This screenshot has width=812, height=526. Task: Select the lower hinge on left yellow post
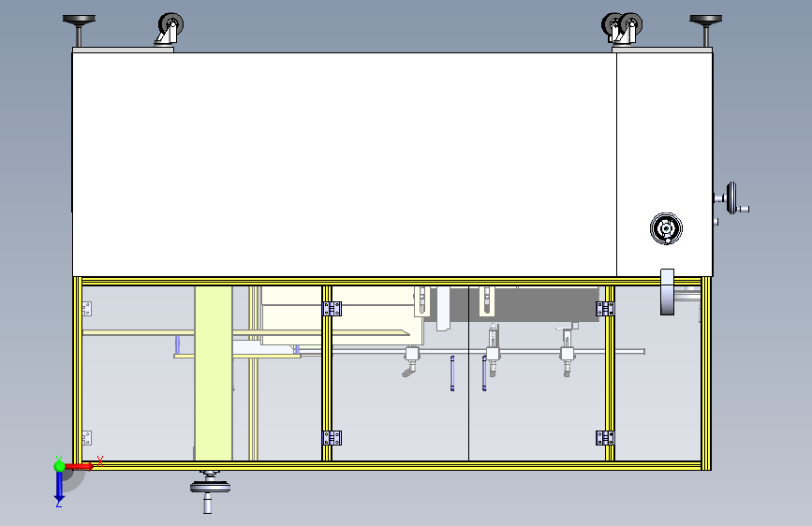332,438
